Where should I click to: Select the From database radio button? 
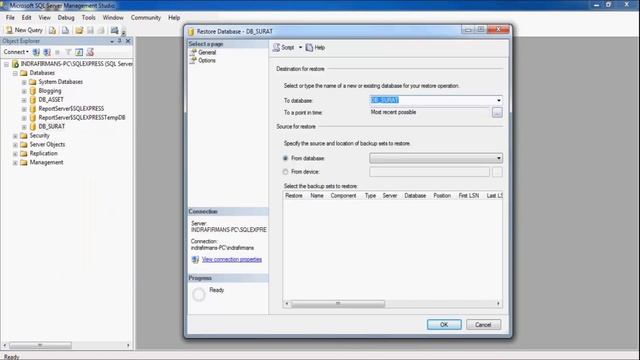[x=285, y=158]
